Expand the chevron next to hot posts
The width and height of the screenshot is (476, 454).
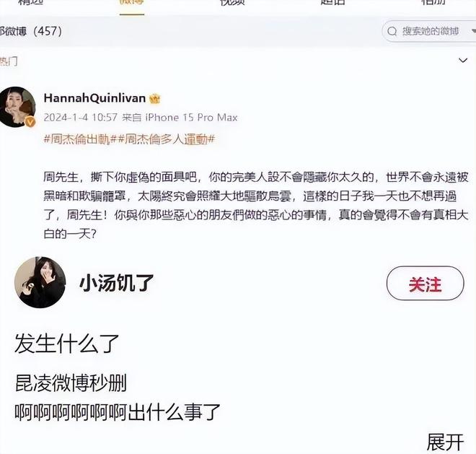click(x=462, y=61)
